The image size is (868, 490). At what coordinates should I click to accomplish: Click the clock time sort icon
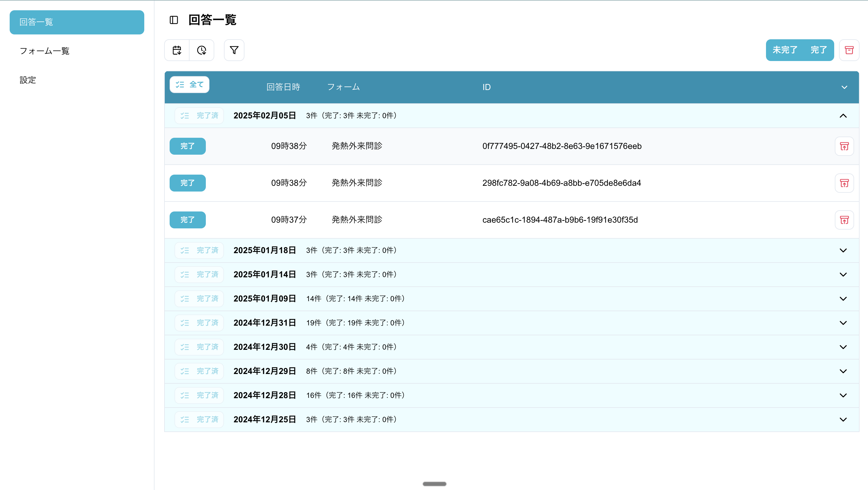tap(202, 50)
